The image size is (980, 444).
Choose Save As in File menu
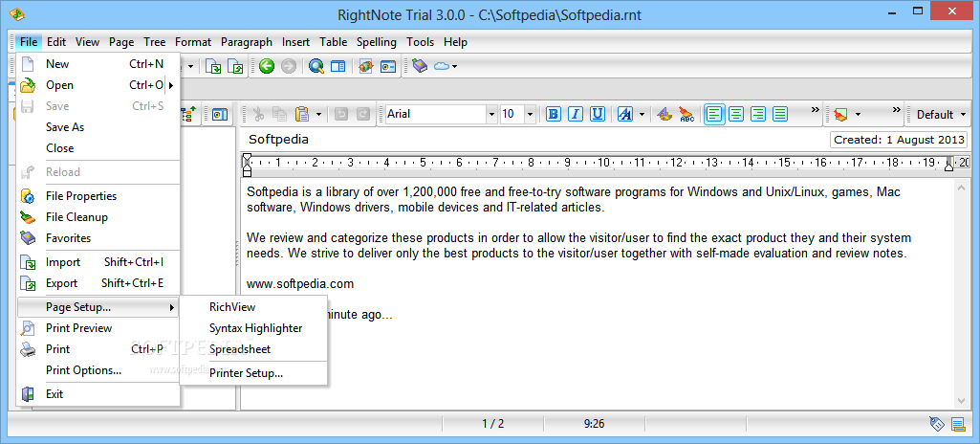coord(98,127)
